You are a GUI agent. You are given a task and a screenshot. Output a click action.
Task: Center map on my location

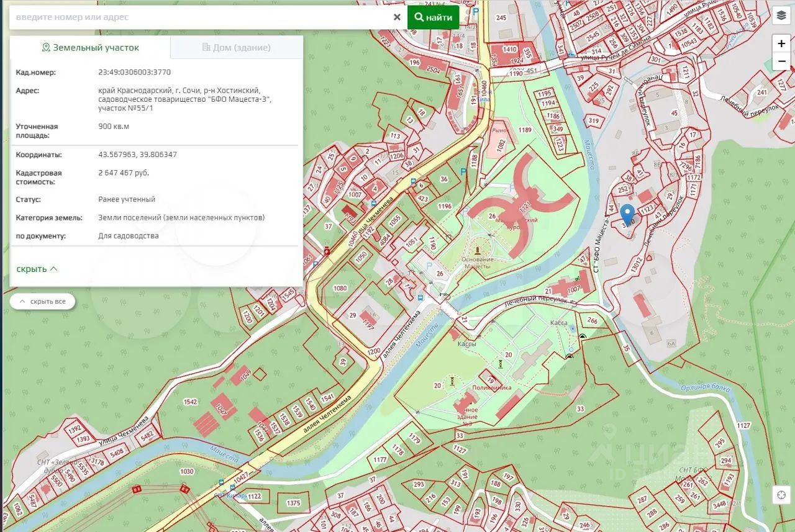[x=781, y=495]
